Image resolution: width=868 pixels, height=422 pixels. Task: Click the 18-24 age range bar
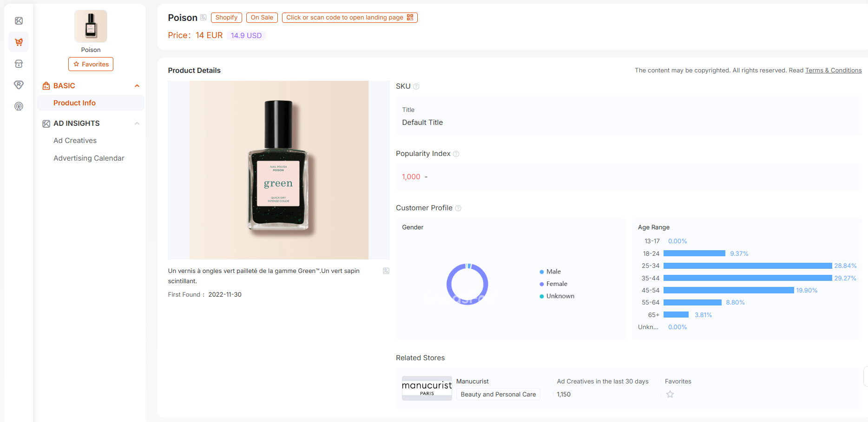694,253
